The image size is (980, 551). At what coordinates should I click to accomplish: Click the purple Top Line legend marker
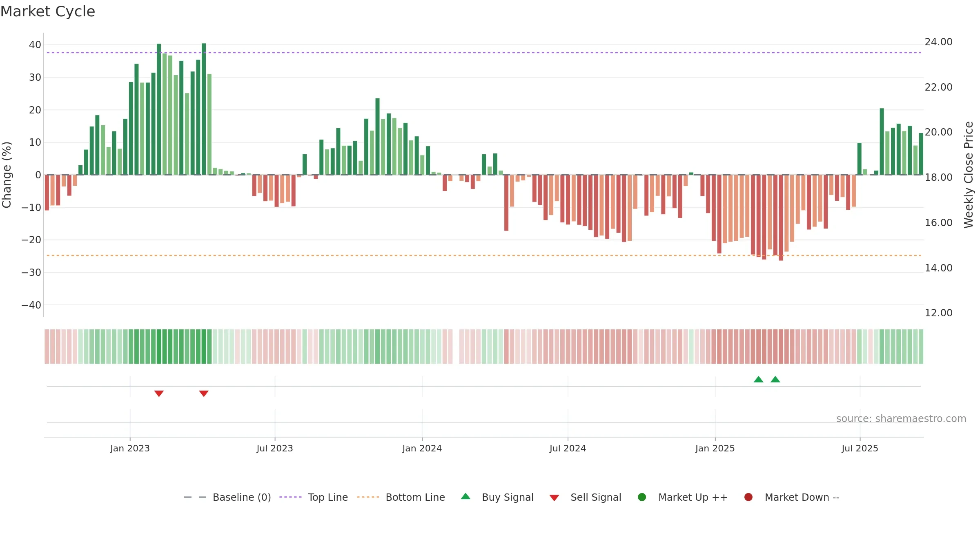(290, 497)
